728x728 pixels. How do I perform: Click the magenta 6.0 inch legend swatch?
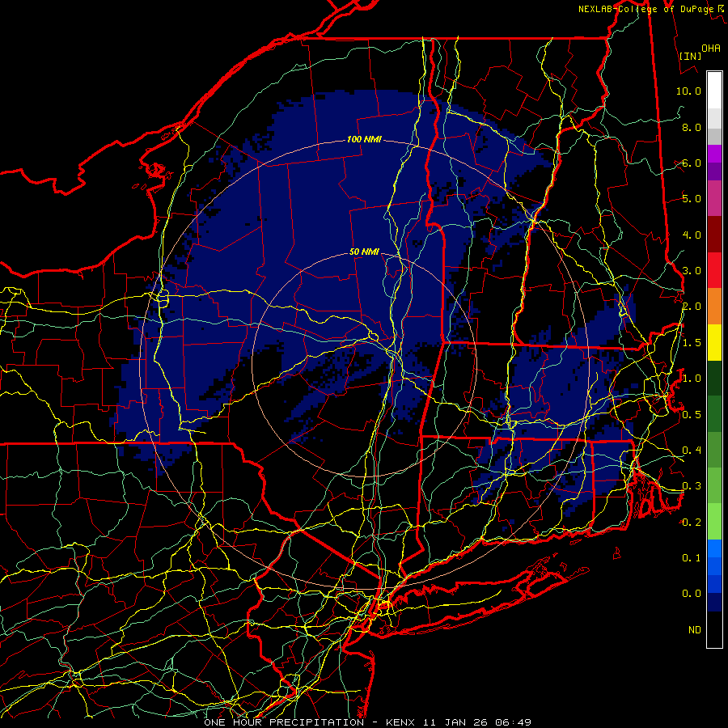point(714,154)
